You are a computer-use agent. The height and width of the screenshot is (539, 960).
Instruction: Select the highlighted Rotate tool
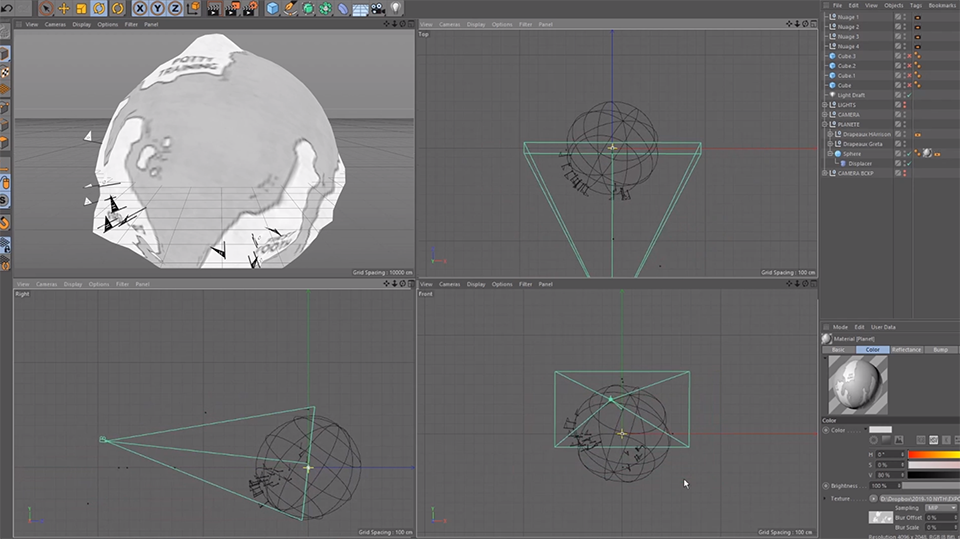[99, 8]
